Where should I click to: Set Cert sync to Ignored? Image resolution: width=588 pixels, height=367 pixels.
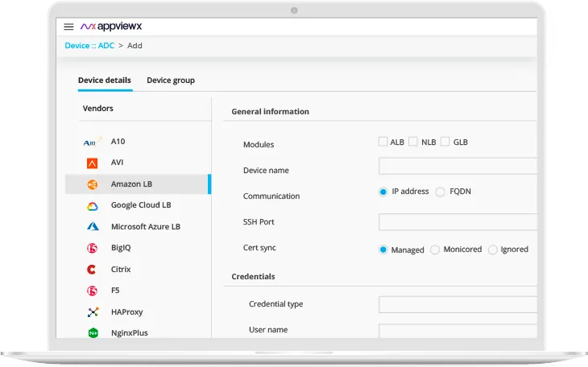pos(493,249)
